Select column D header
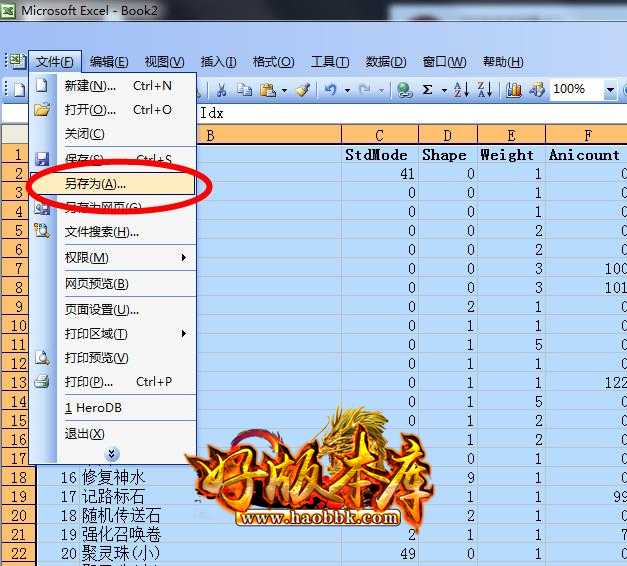This screenshot has width=627, height=566. (x=448, y=135)
